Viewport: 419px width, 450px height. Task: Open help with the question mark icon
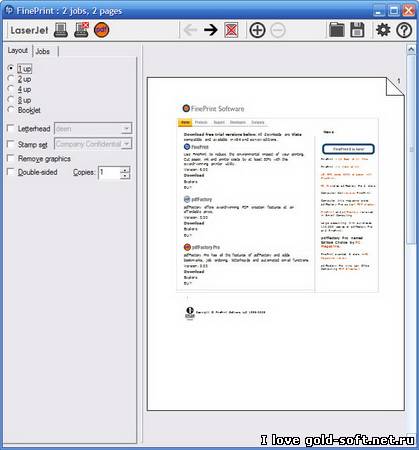coord(404,30)
